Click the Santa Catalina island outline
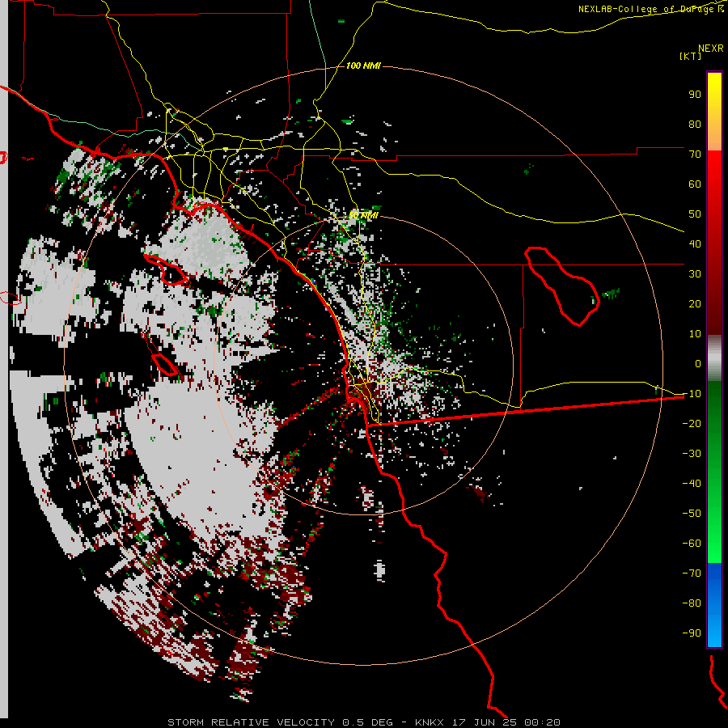This screenshot has height=728, width=728. [166, 270]
